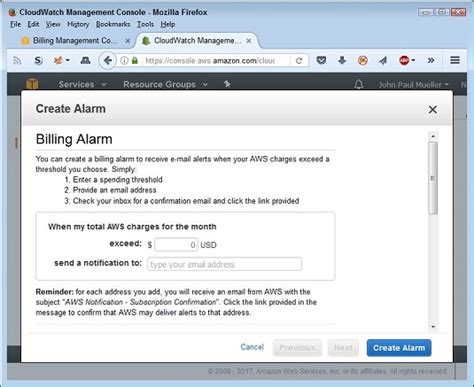The height and width of the screenshot is (387, 474).
Task: Open the Adblock Plus dropdown arrow
Action: [x=413, y=60]
